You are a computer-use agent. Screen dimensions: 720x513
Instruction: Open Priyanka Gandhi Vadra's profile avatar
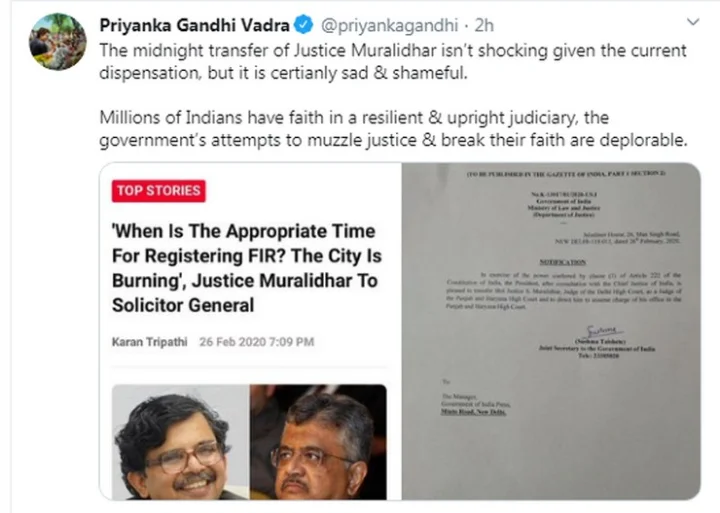pos(57,42)
